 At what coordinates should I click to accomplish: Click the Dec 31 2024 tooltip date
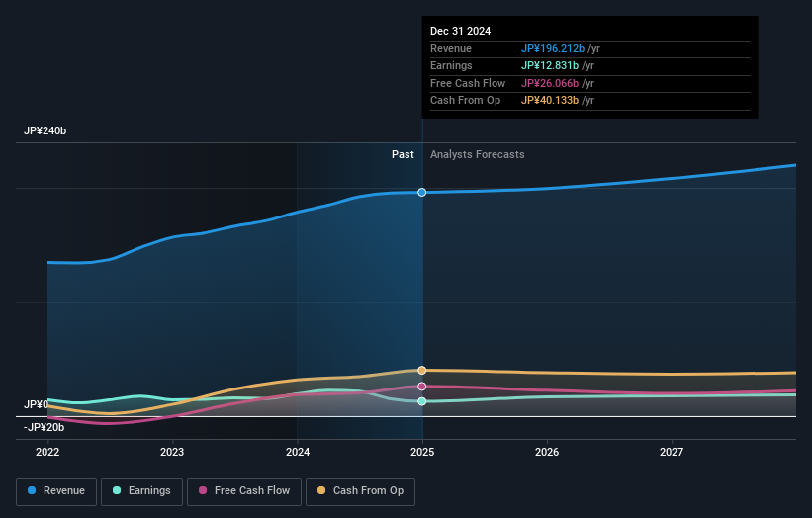pyautogui.click(x=460, y=31)
